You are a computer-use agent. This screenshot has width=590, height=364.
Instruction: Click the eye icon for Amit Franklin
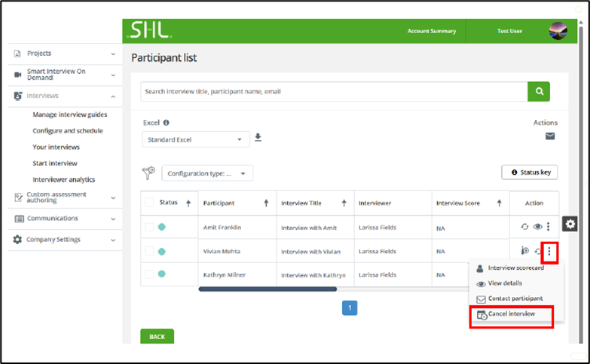coord(537,226)
